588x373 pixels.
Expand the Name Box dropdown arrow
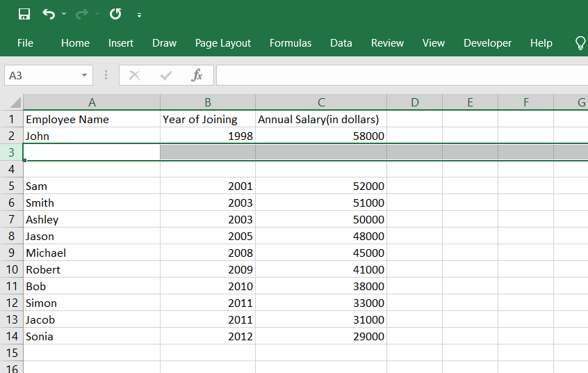(x=85, y=75)
